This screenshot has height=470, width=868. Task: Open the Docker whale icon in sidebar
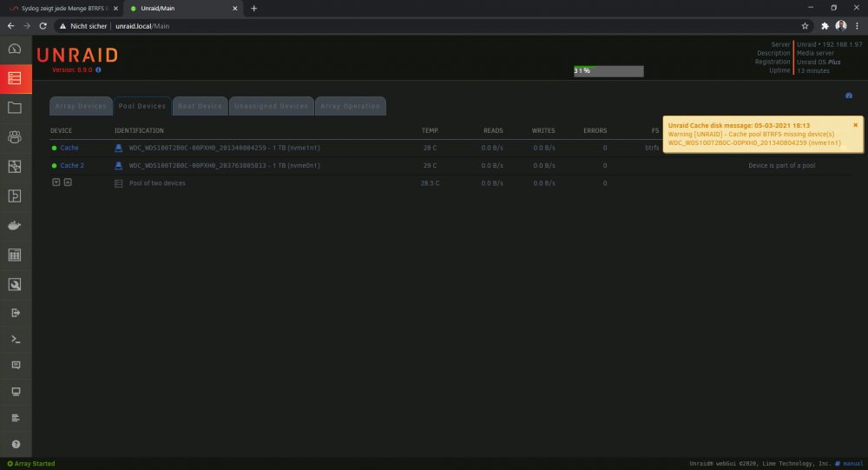(x=15, y=226)
